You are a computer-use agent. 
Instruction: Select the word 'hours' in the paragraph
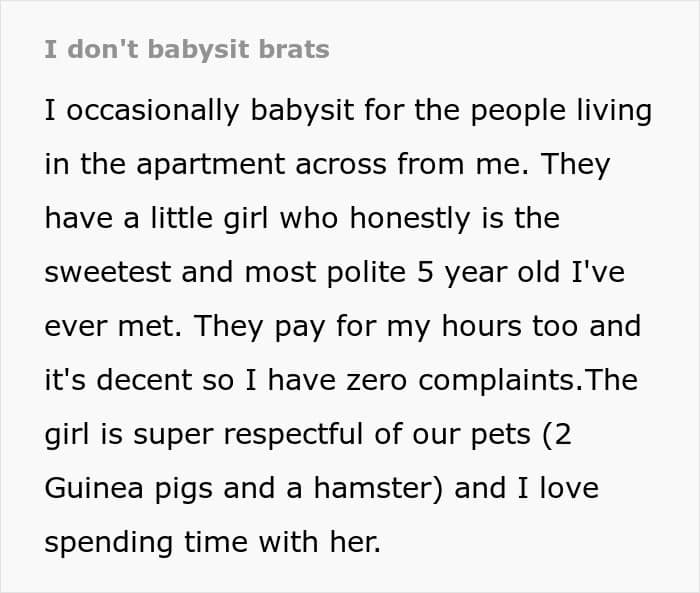(x=481, y=326)
